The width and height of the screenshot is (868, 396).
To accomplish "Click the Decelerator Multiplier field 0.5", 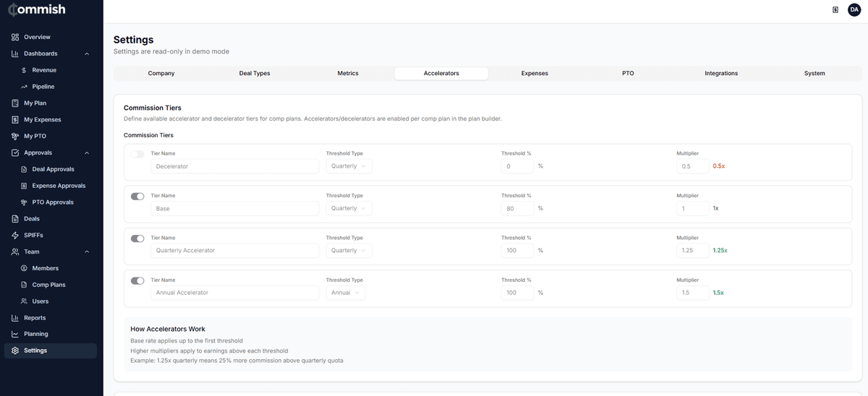I will click(x=692, y=166).
